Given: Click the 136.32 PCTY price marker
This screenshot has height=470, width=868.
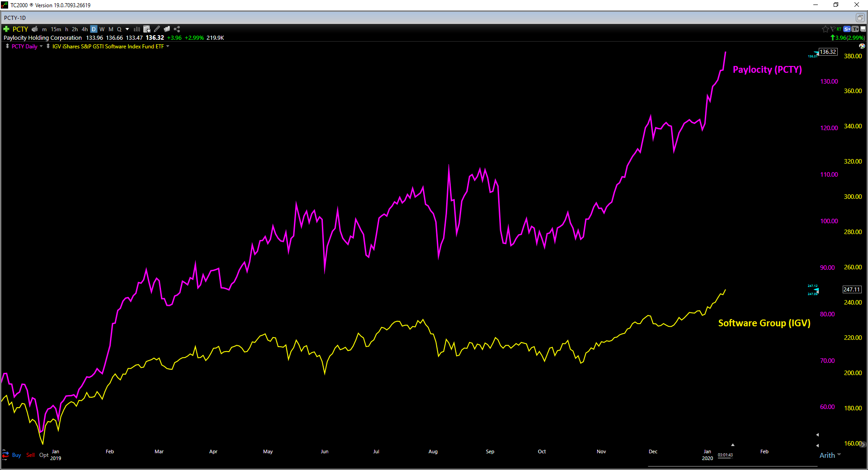Looking at the screenshot, I should click(x=828, y=52).
